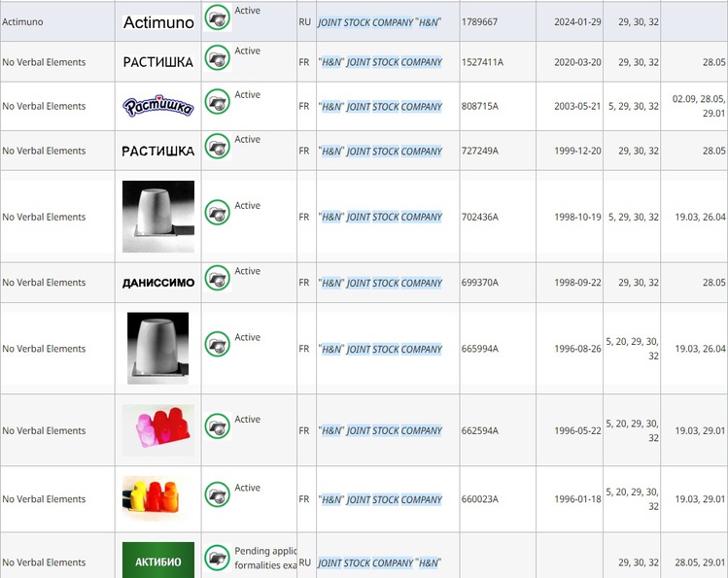This screenshot has height=578, width=728.
Task: Open the owner link in the 662594A row
Action: (380, 431)
